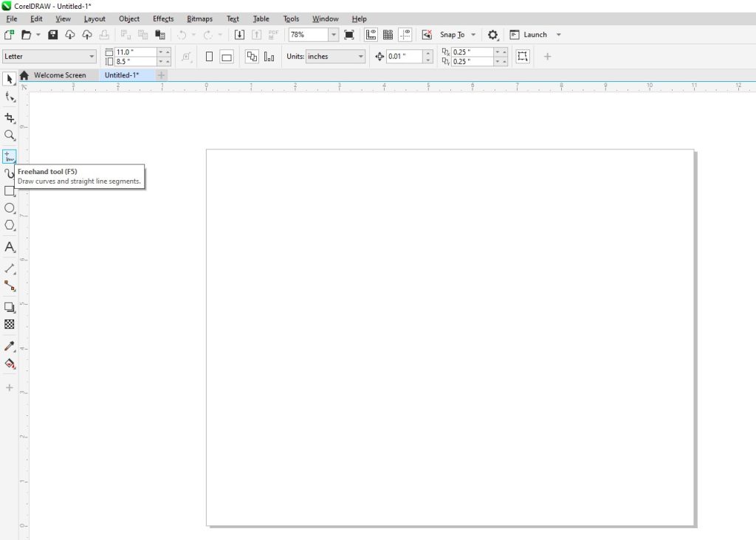Toggle the grid display
This screenshot has height=540, width=756.
(x=387, y=34)
